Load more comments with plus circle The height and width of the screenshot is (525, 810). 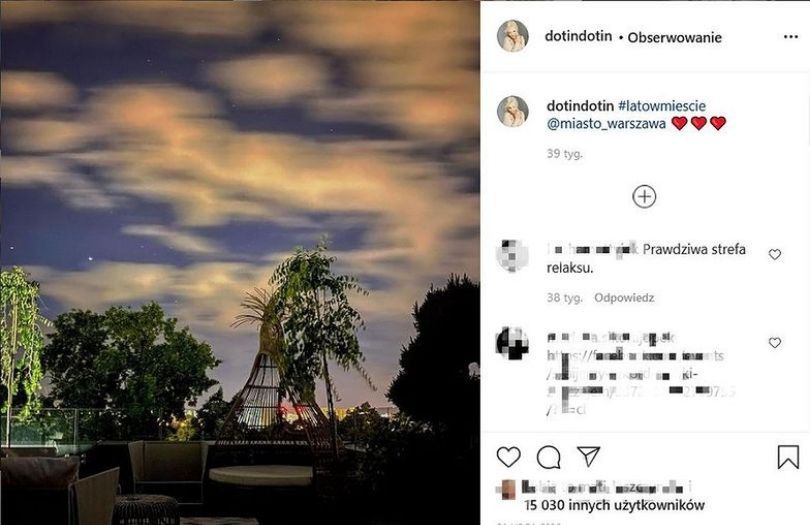click(x=644, y=196)
